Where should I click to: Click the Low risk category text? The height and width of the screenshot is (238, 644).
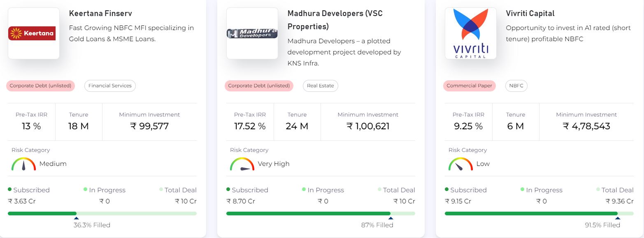tap(483, 164)
